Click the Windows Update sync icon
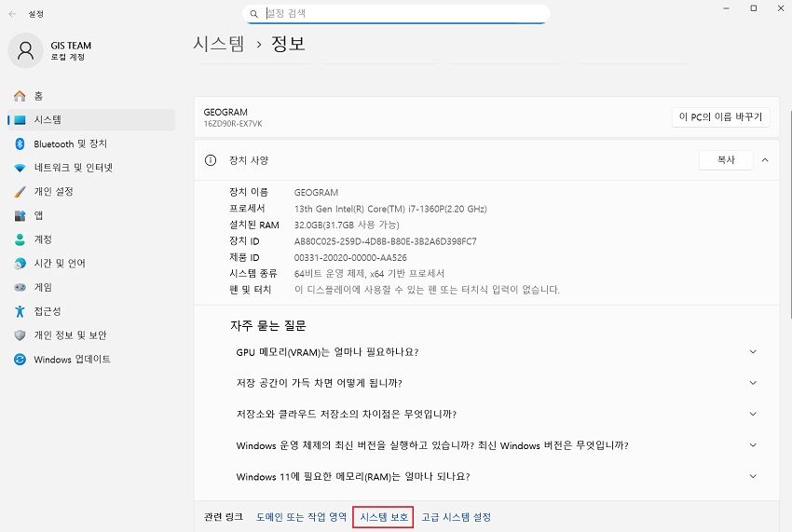Viewport: 792px width, 532px height. point(20,360)
